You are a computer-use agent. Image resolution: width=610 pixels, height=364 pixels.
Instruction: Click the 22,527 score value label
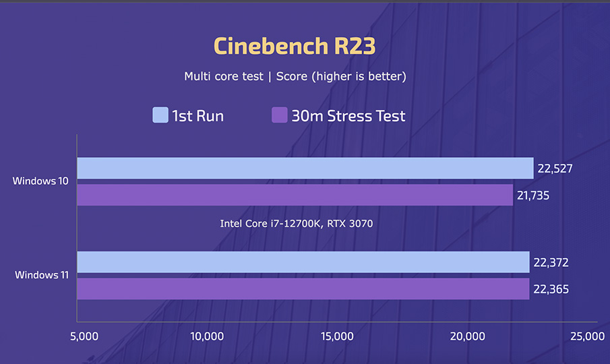tap(555, 169)
